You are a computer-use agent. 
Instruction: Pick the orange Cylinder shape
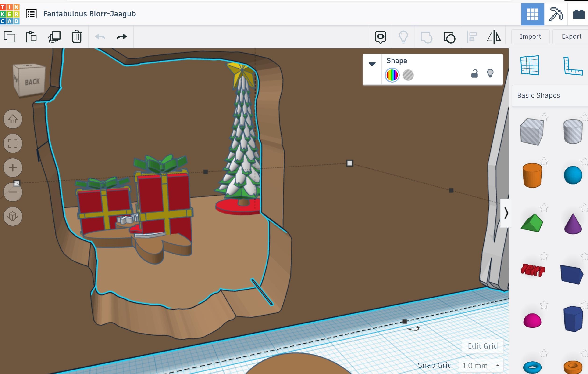pyautogui.click(x=532, y=175)
